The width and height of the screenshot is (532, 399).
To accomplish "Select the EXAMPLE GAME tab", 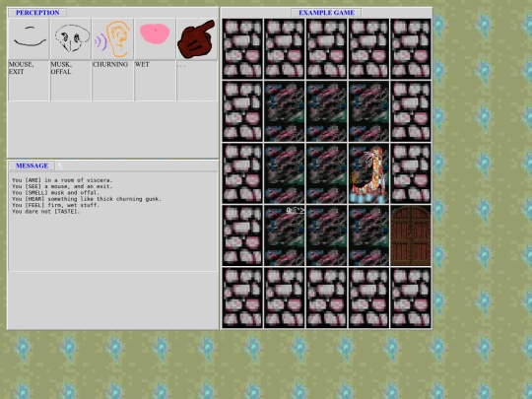I will (326, 13).
